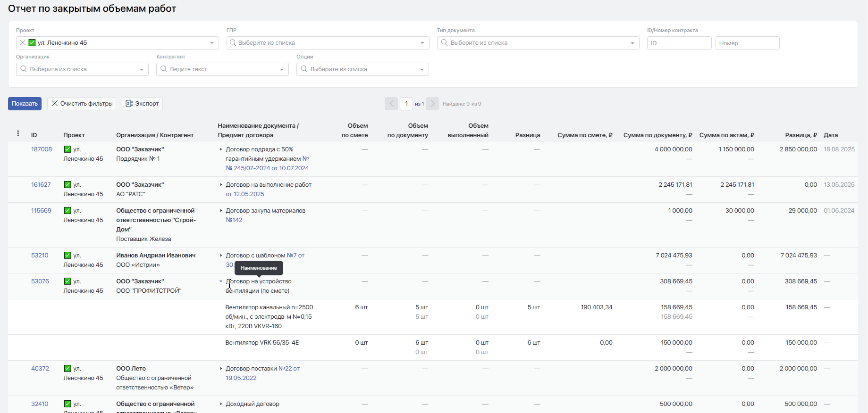Toggle project checkbox in row 53210
The image size is (868, 413).
[x=67, y=256]
